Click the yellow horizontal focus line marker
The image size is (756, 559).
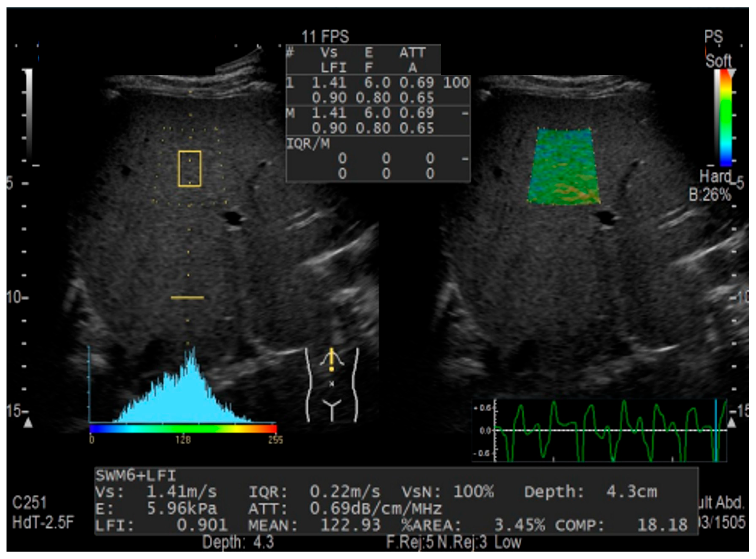(x=187, y=298)
